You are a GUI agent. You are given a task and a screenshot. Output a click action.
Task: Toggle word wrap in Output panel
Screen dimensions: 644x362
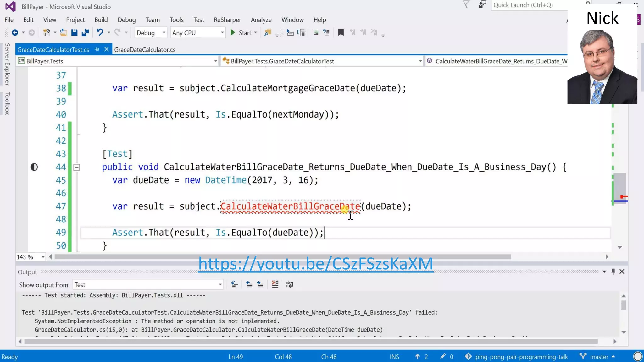coord(289,285)
